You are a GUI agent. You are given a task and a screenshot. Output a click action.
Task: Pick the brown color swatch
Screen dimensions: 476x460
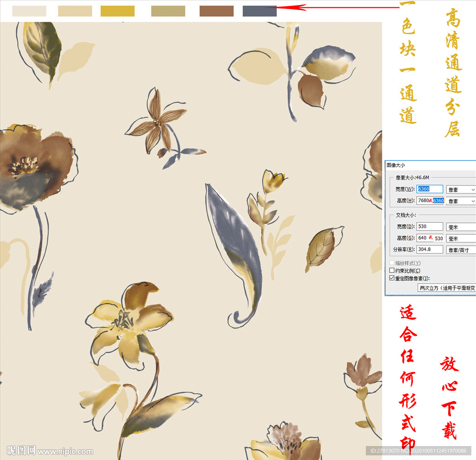(217, 11)
